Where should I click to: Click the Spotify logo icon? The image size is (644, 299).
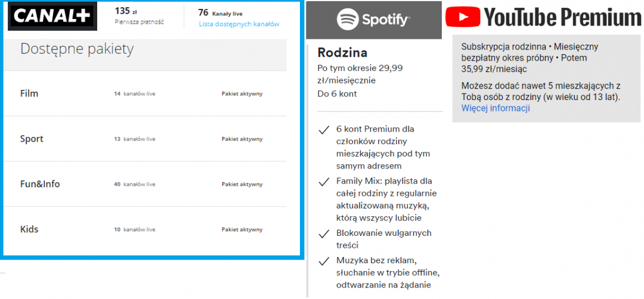point(348,20)
